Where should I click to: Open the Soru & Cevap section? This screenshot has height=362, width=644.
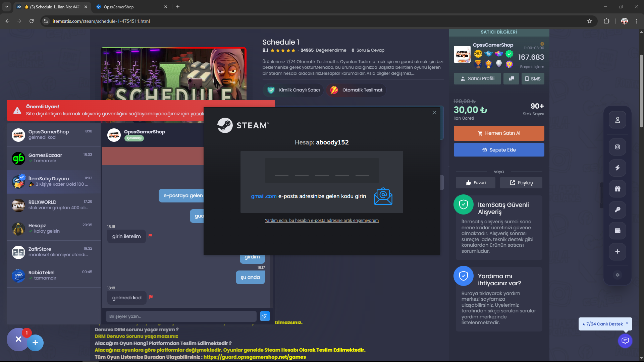[x=368, y=50]
